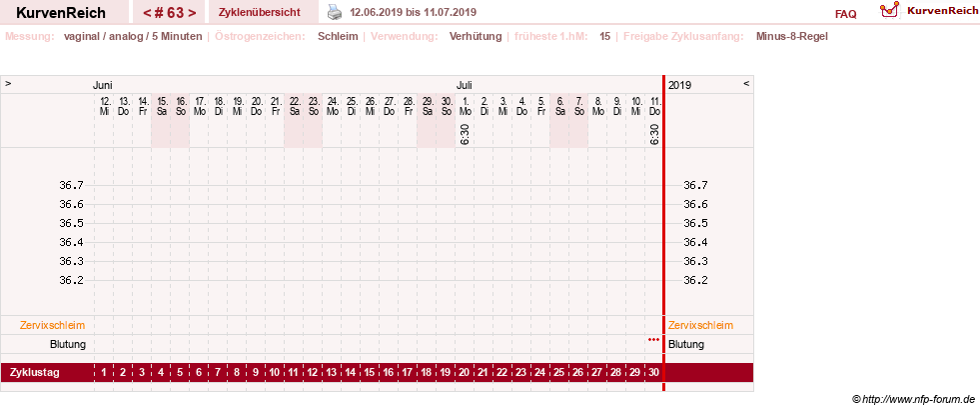Select the 16. So date column header
This screenshot has height=411, width=980.
tap(181, 106)
